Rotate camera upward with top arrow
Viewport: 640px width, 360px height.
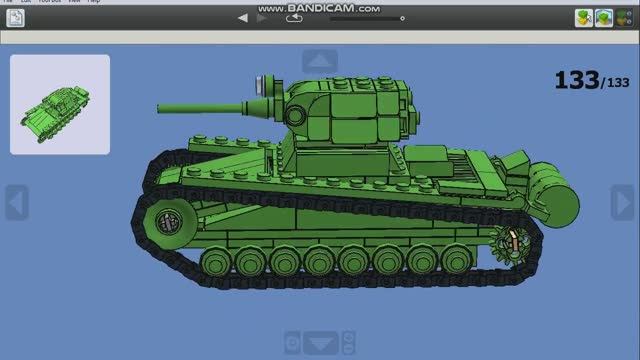320,61
